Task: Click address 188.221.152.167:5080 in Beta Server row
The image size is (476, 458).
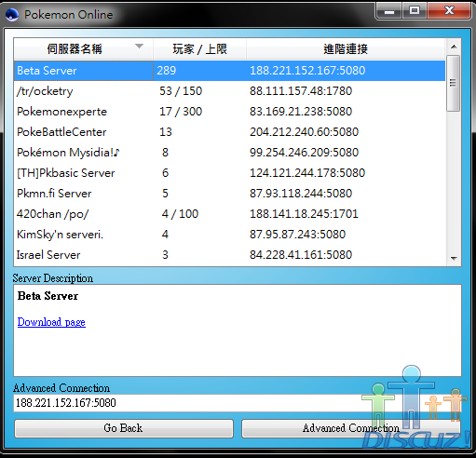Action: 307,71
